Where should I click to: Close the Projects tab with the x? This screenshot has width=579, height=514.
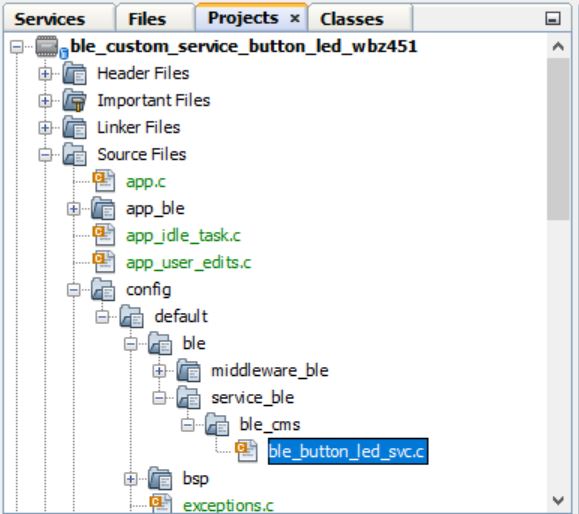295,18
